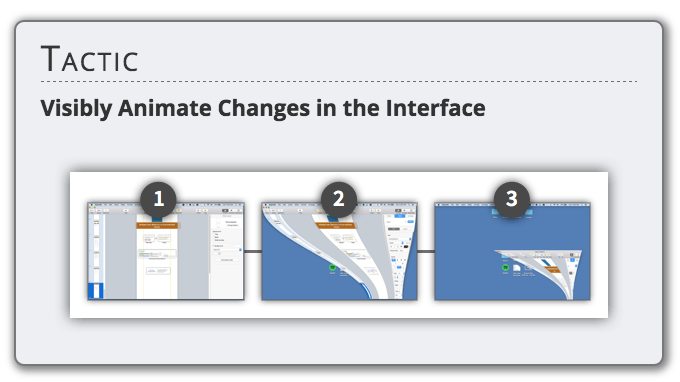The width and height of the screenshot is (680, 382).
Task: Select highlighted blue page in first screenshot sidebar
Action: pos(96,291)
